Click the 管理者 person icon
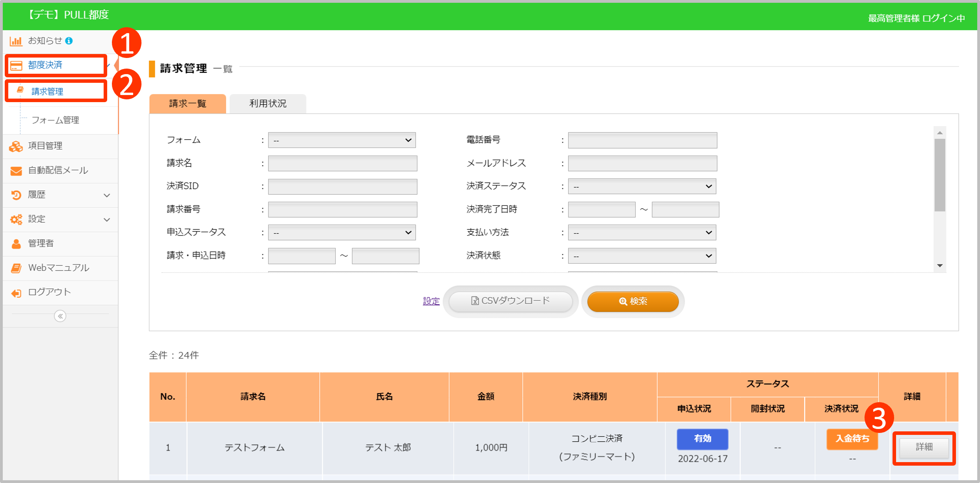Viewport: 980px width, 483px height. [16, 244]
